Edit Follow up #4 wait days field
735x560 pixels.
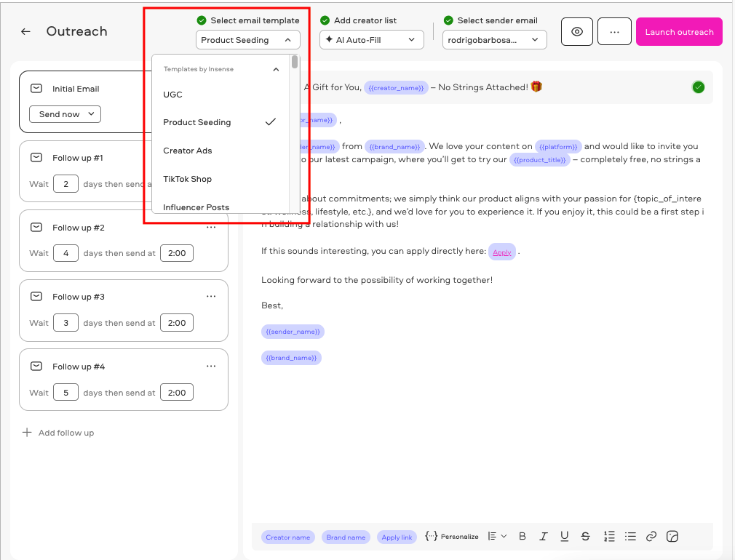tap(65, 393)
